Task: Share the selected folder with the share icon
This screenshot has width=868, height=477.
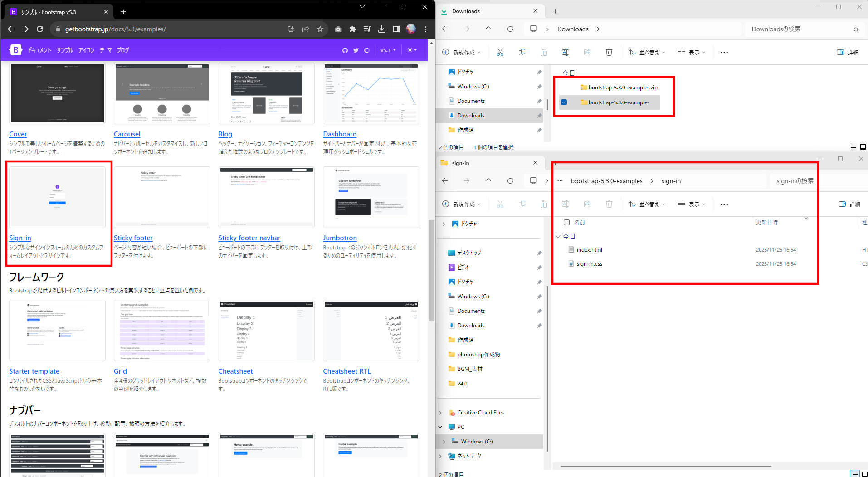Action: [587, 52]
